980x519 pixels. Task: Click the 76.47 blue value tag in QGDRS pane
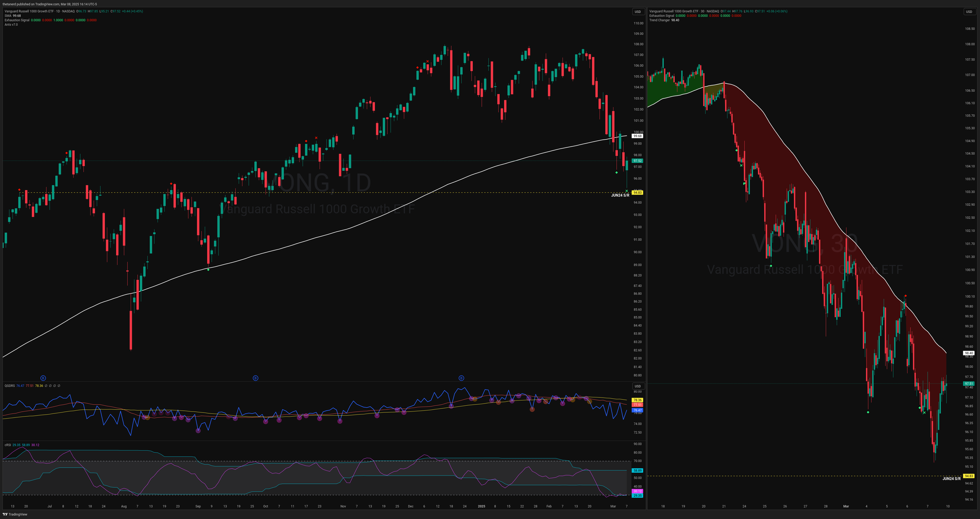(637, 410)
